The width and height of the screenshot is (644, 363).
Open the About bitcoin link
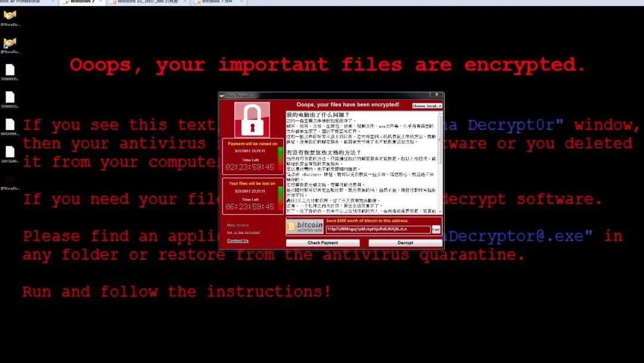(x=238, y=225)
